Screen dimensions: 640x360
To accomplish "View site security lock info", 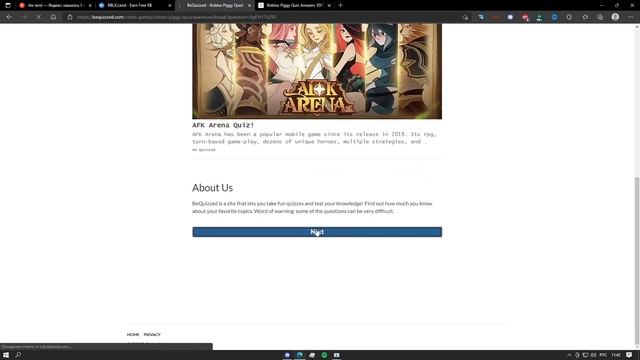I will pyautogui.click(x=70, y=17).
